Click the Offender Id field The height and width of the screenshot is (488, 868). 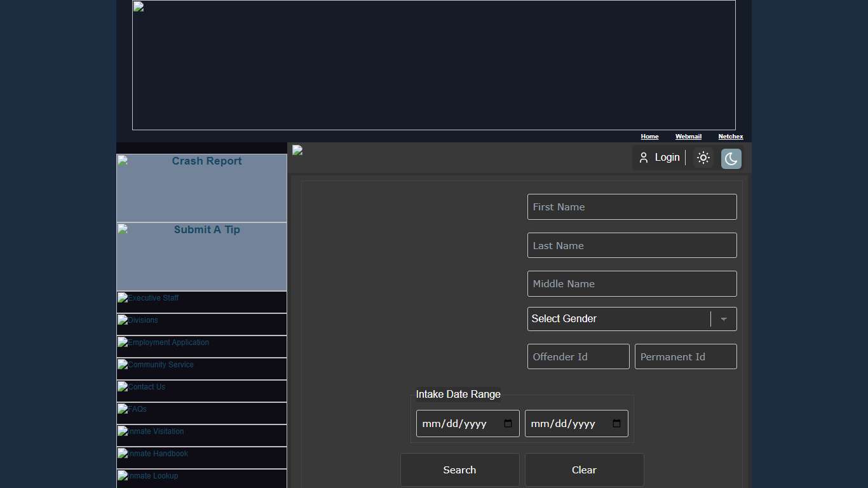pyautogui.click(x=578, y=356)
